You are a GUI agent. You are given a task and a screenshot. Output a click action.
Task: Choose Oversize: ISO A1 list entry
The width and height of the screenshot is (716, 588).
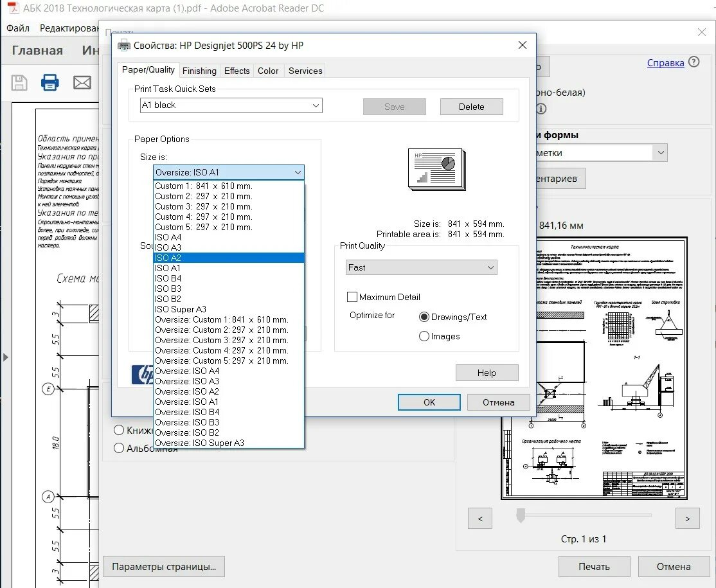click(x=229, y=402)
